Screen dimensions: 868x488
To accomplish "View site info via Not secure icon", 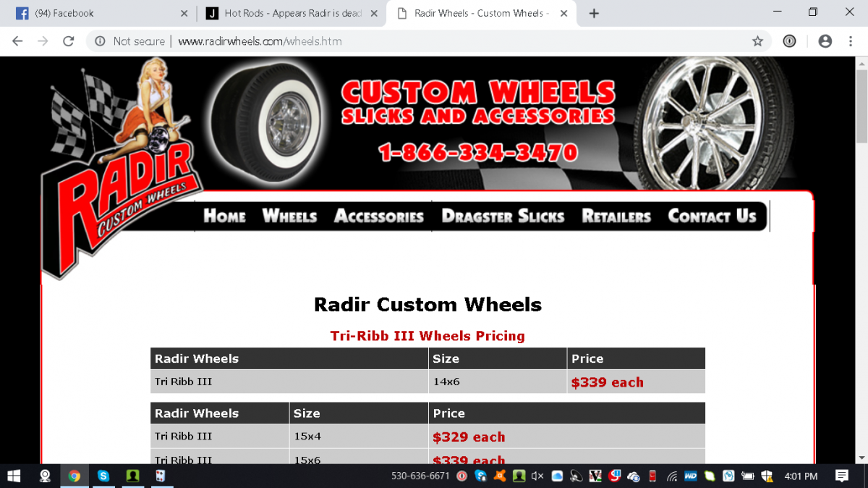I will (x=101, y=41).
